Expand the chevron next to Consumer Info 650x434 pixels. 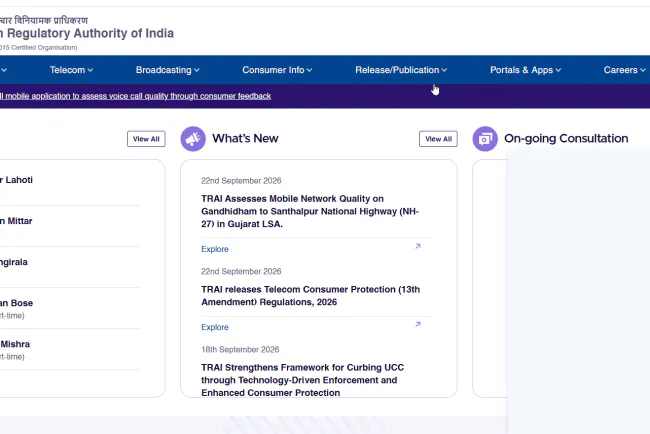point(309,70)
